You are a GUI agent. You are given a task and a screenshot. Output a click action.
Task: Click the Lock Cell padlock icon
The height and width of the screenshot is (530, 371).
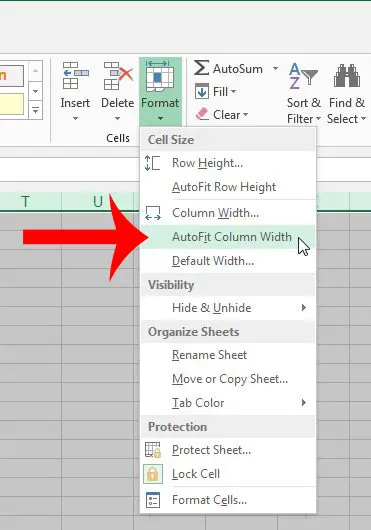coord(153,474)
